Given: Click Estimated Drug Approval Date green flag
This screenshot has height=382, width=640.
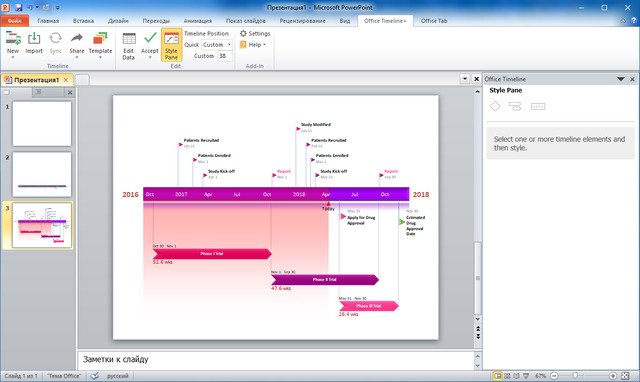Looking at the screenshot, I should pos(402,222).
